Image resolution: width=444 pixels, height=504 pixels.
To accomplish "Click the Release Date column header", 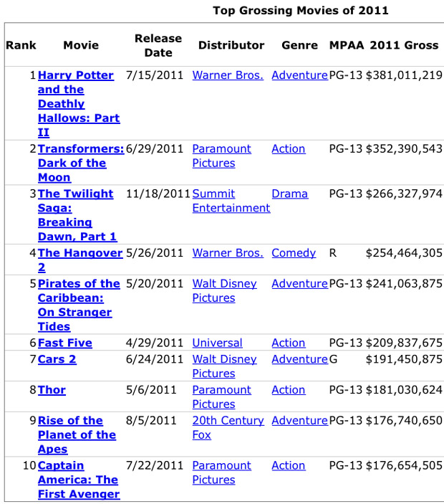I will pos(158,45).
